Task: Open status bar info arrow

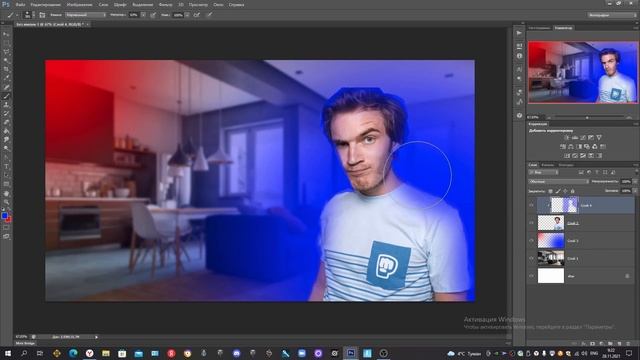Action: tap(96, 337)
